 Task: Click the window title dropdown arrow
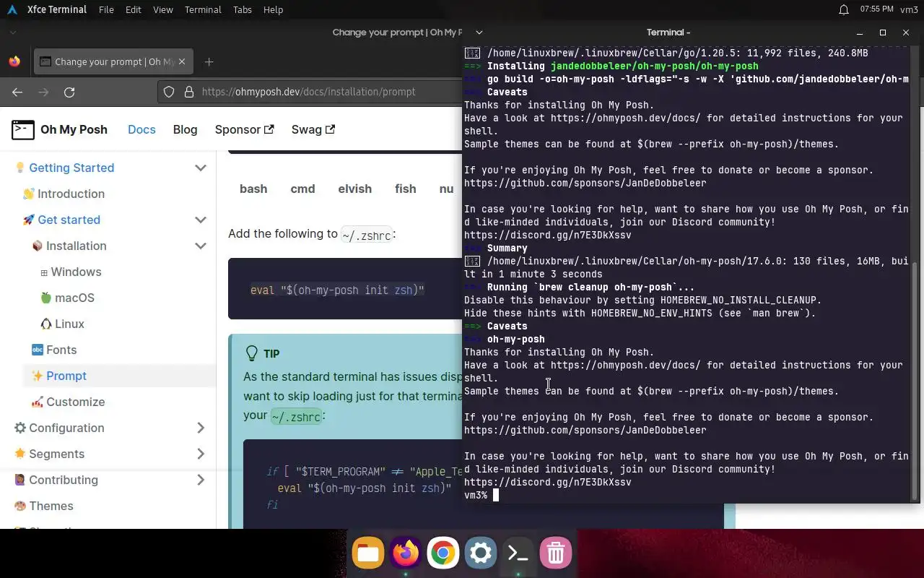point(479,32)
